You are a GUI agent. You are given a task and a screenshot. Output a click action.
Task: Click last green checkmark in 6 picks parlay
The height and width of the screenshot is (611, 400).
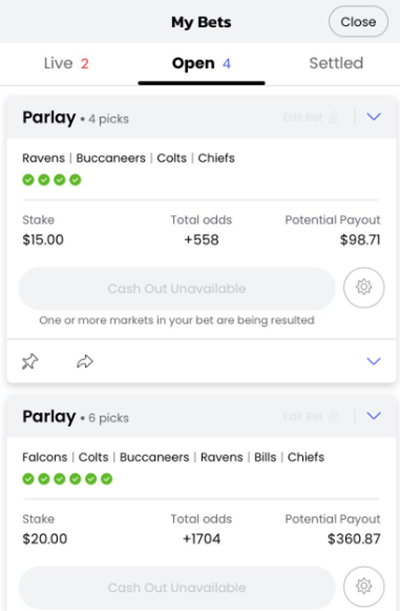click(106, 479)
